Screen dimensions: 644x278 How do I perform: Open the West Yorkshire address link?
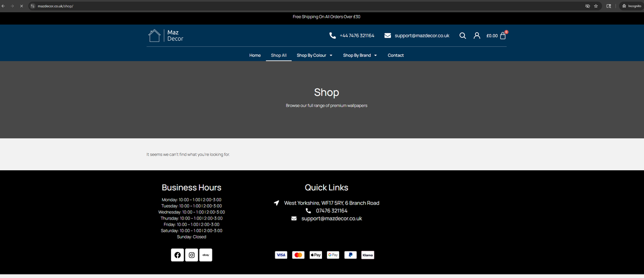click(332, 203)
